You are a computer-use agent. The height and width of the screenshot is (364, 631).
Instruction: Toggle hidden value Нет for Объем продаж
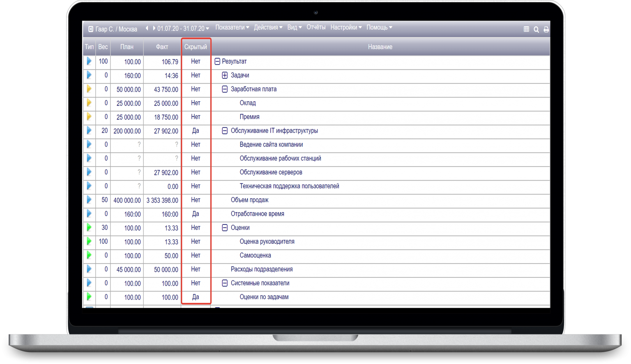pos(196,200)
